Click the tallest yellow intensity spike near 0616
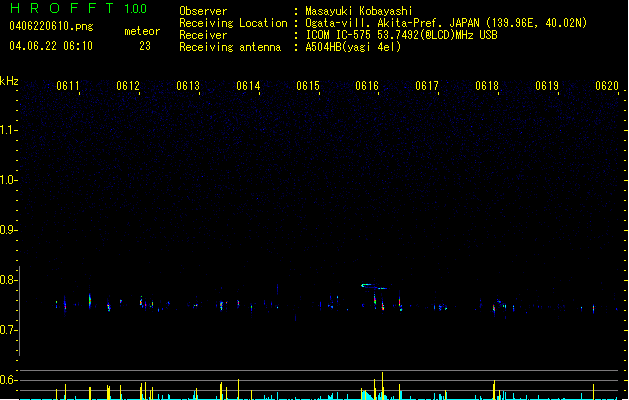Image resolution: width=629 pixels, height=400 pixels. point(382,386)
